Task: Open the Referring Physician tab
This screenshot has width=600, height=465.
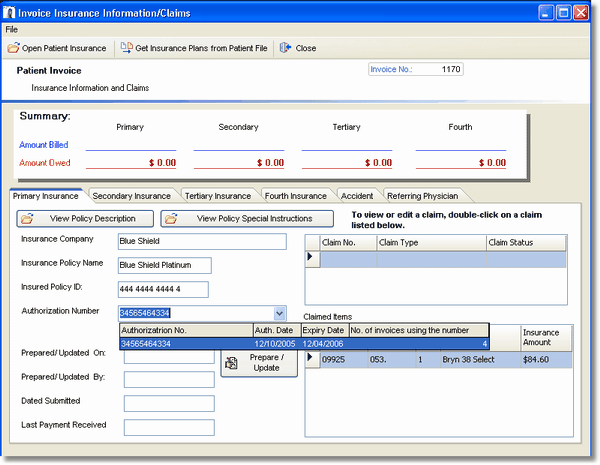Action: point(422,196)
